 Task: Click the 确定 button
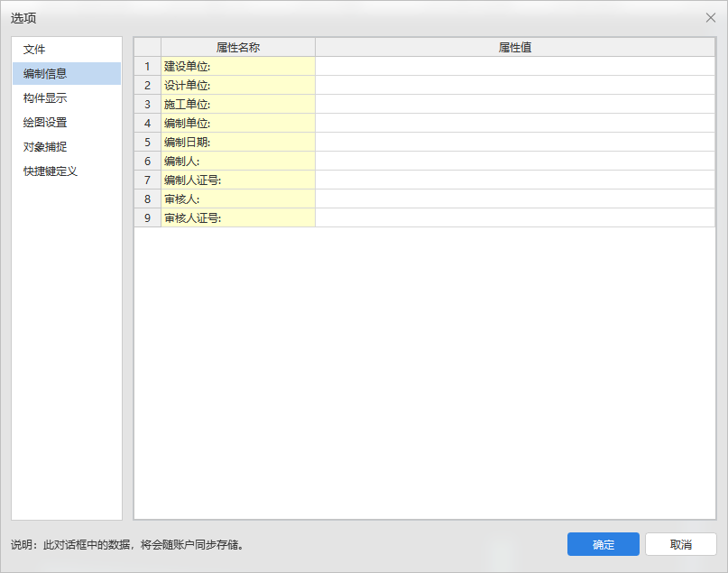point(603,544)
